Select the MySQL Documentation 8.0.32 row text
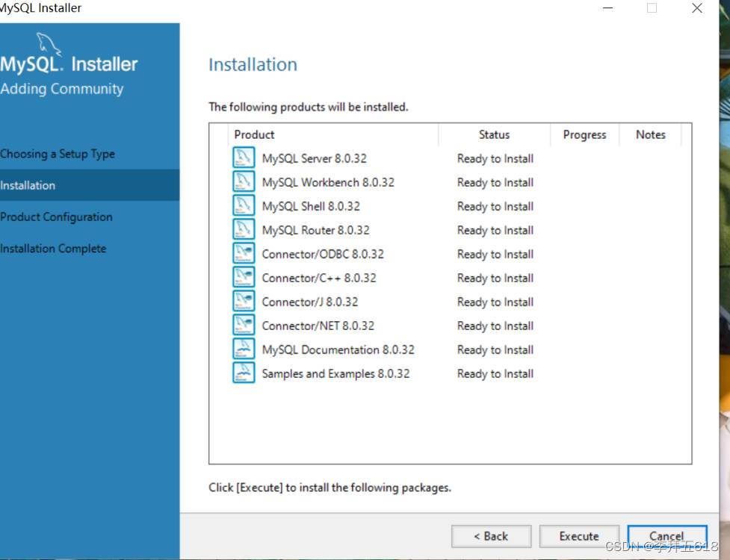730x560 pixels. 338,349
